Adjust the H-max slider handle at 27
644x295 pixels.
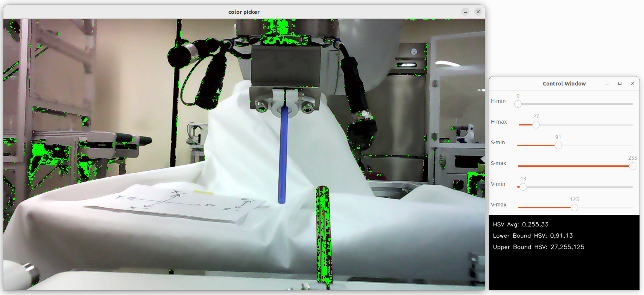[536, 125]
